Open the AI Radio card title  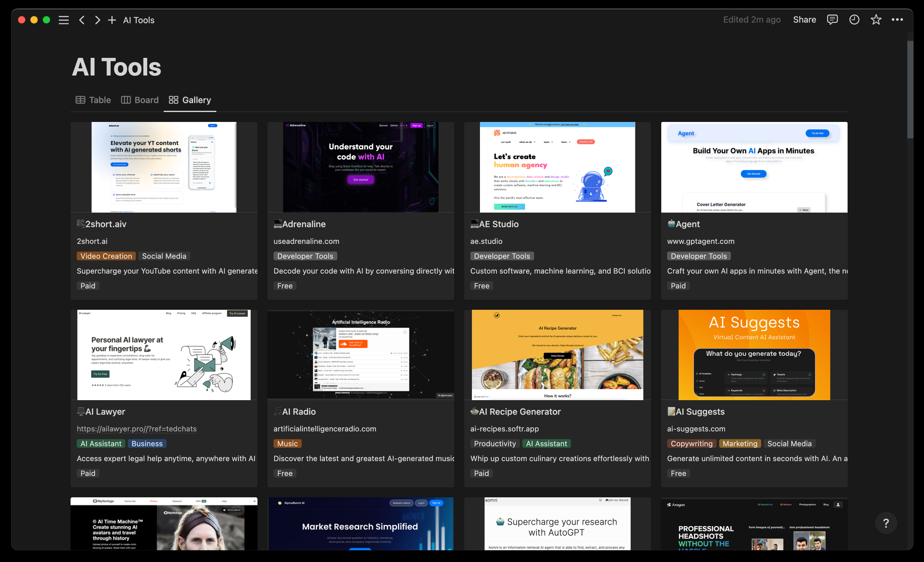pos(299,411)
